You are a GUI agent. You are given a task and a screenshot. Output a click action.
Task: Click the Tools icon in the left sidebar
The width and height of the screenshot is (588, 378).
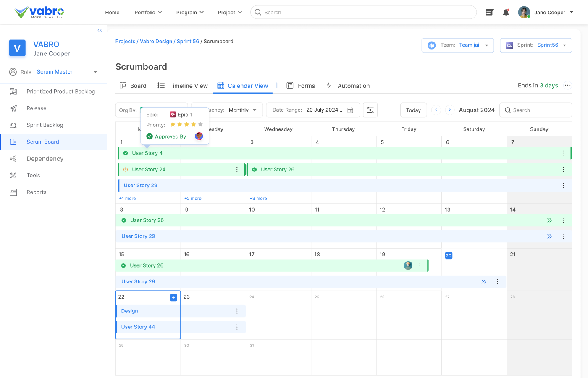tap(13, 175)
